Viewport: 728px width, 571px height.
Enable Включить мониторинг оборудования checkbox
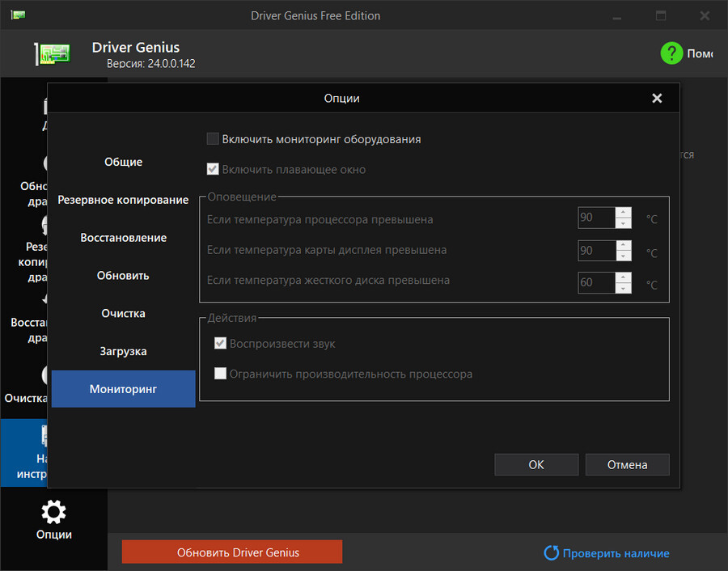point(213,139)
